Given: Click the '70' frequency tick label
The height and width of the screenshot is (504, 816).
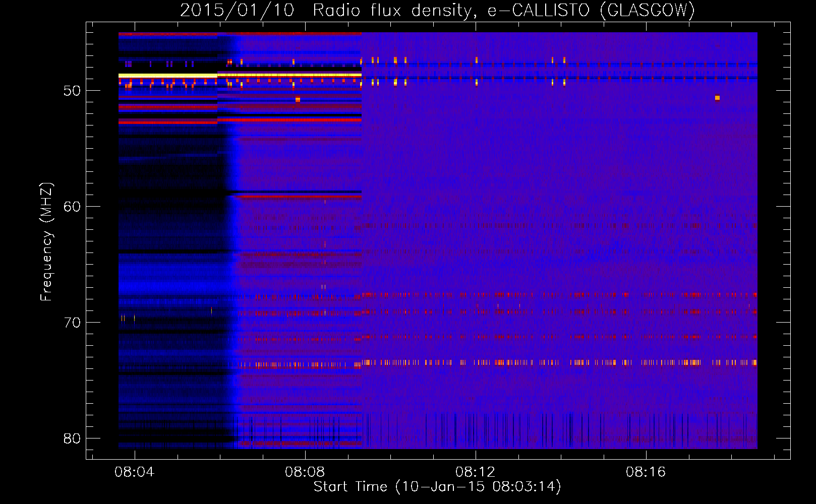Looking at the screenshot, I should click(72, 323).
